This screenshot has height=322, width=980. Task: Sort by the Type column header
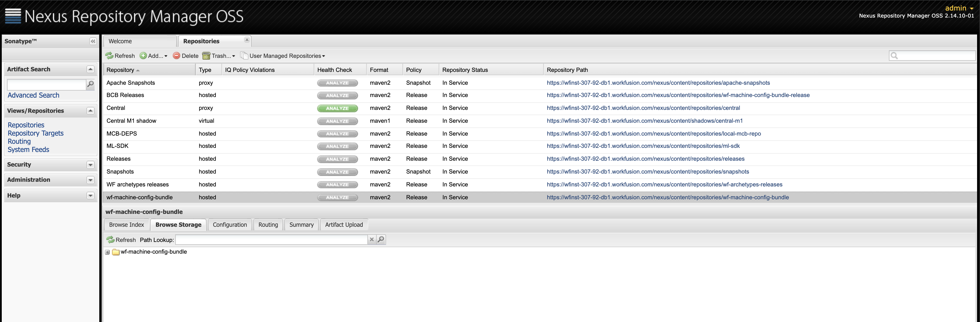click(x=208, y=70)
